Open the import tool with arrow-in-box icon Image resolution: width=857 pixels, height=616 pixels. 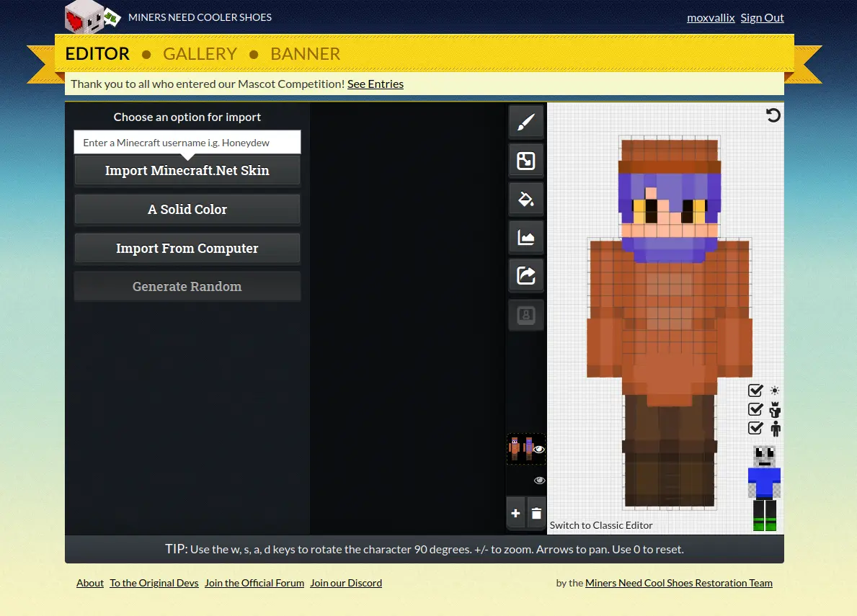(525, 161)
